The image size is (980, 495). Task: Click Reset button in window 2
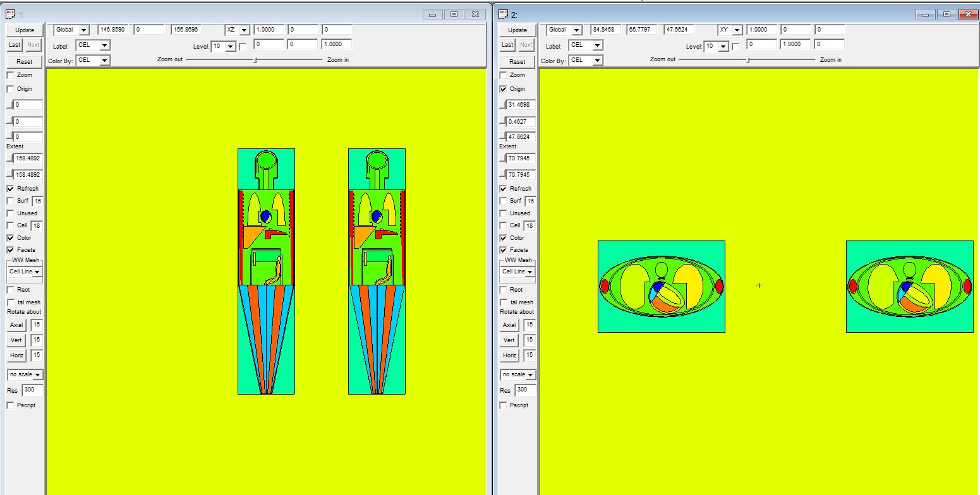(517, 61)
